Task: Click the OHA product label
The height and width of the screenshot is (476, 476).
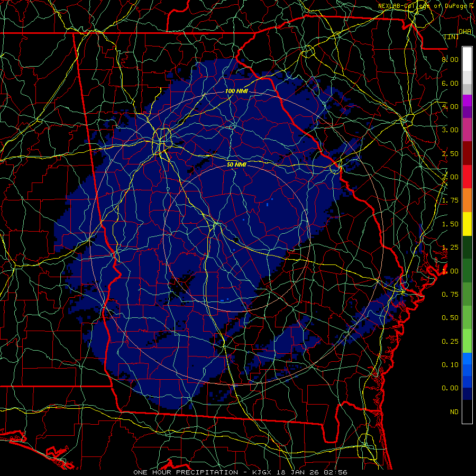Action: click(465, 31)
